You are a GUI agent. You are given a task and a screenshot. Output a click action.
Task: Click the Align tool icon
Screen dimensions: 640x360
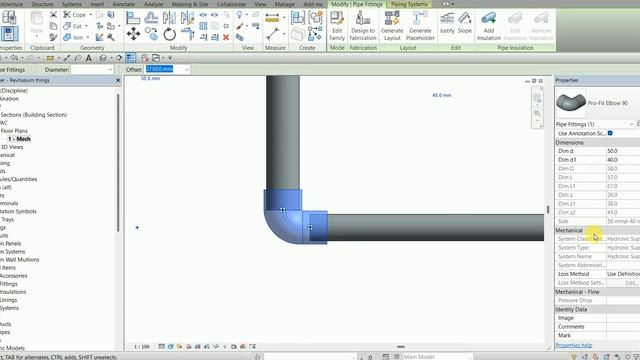click(x=133, y=18)
